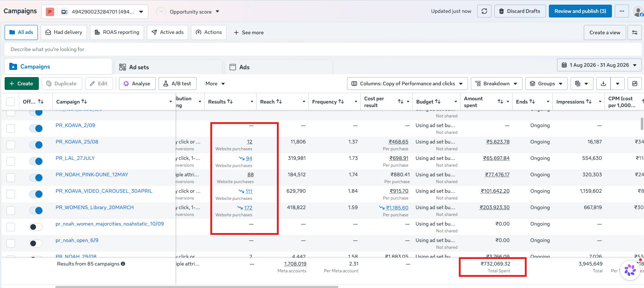Click the share chart icon at far right
Image resolution: width=644 pixels, height=288 pixels.
tap(635, 84)
